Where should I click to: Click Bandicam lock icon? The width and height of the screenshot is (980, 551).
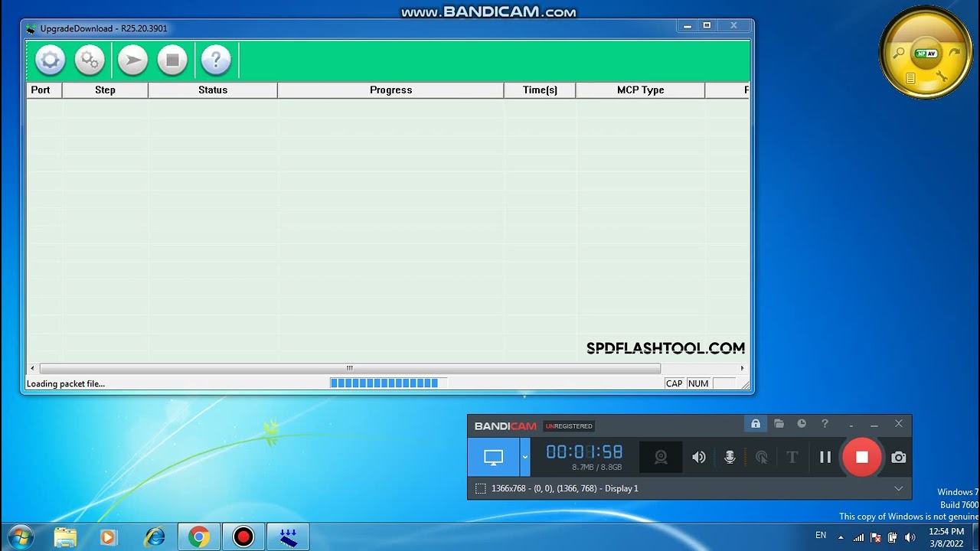(x=756, y=424)
